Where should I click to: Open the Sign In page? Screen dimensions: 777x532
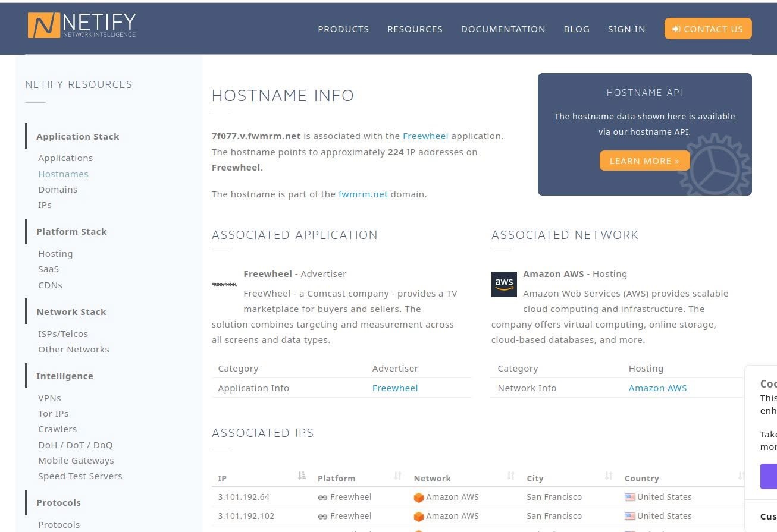click(626, 29)
